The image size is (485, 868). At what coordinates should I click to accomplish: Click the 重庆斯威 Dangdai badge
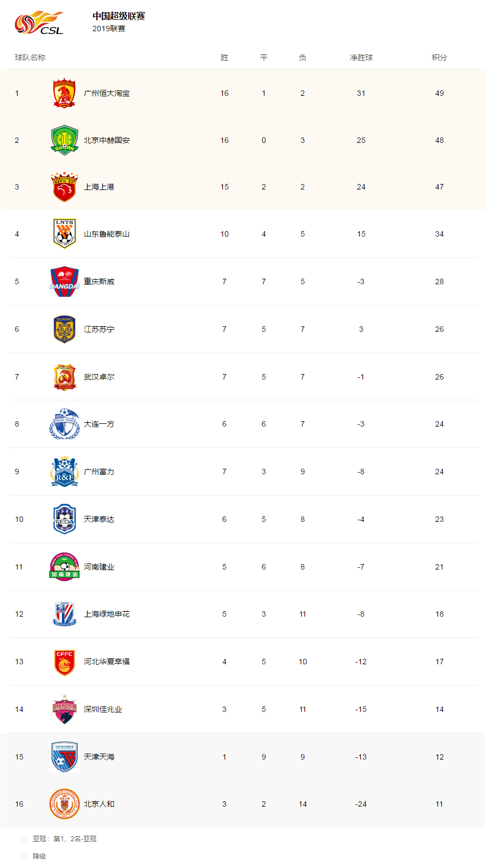(65, 281)
